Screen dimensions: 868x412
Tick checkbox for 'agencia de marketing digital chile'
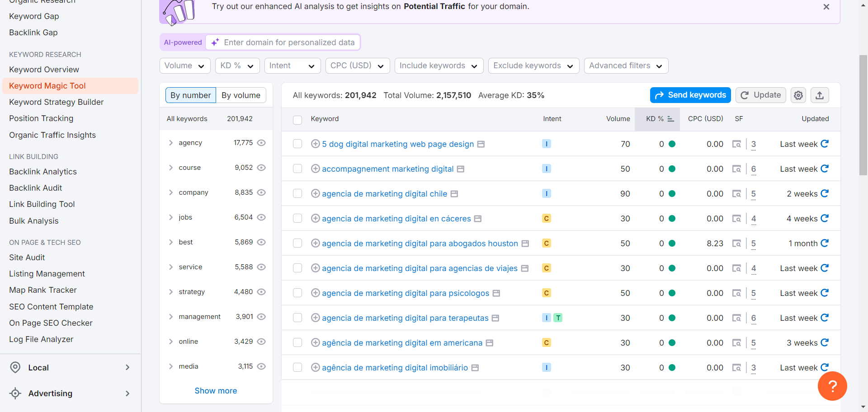point(297,193)
